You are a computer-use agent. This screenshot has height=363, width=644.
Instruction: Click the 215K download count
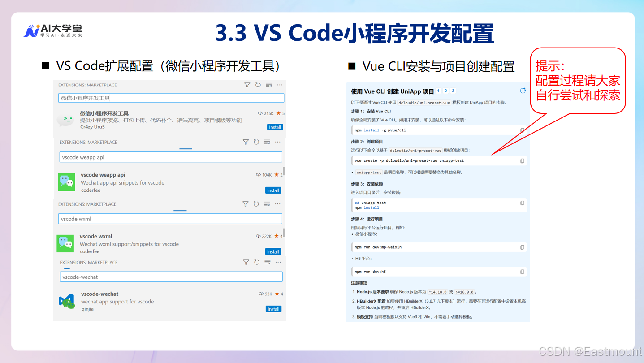pyautogui.click(x=266, y=113)
